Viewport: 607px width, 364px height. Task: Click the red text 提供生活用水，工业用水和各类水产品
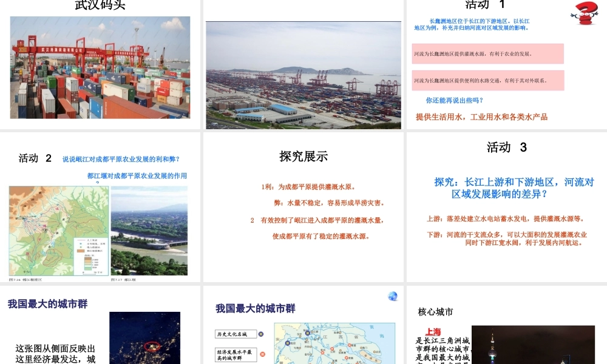481,117
